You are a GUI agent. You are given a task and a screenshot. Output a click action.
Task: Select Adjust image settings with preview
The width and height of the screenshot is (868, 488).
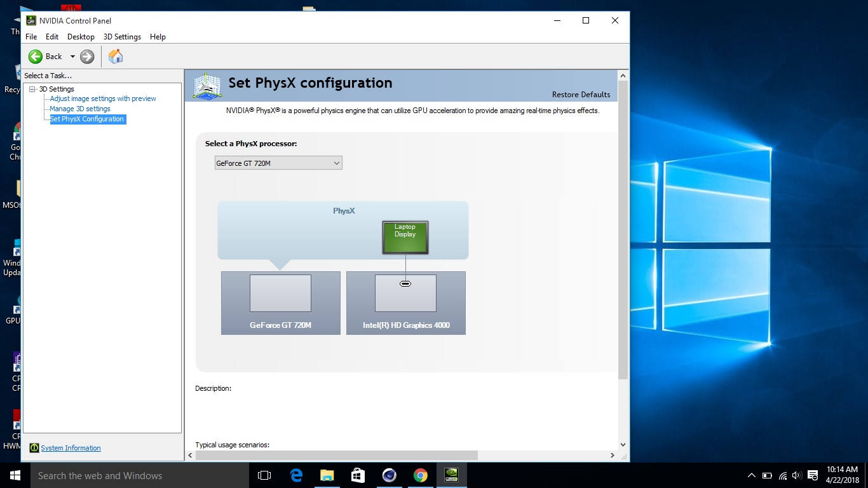pos(103,98)
